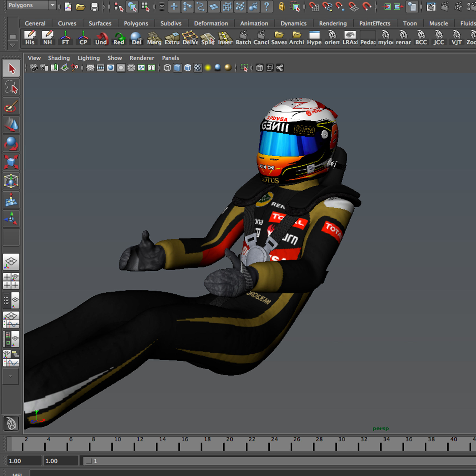Click the IPR render icon
This screenshot has width=476, height=476.
tap(458, 7)
